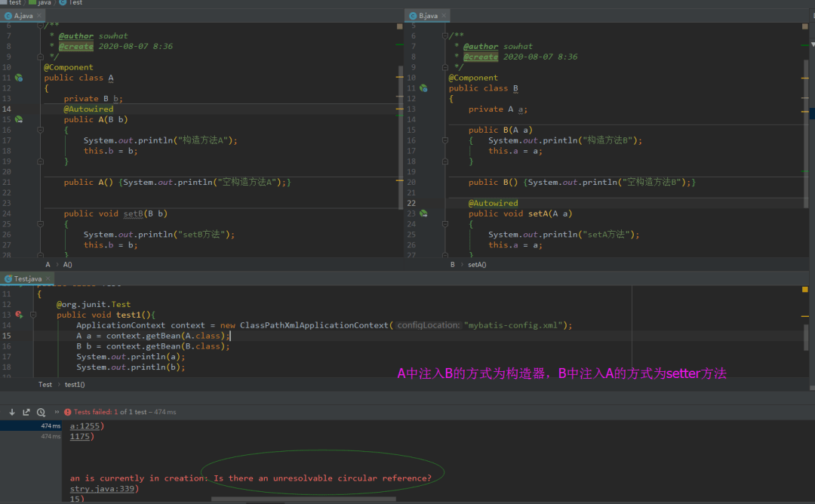Click the yellow warning indicator atop A.java editor
The height and width of the screenshot is (504, 815).
[400, 26]
